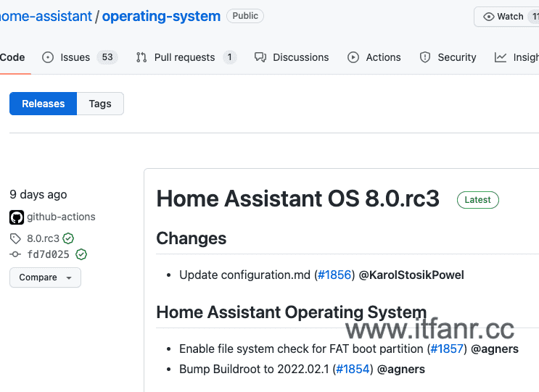
Task: Expand the Compare dropdown
Action: (45, 278)
